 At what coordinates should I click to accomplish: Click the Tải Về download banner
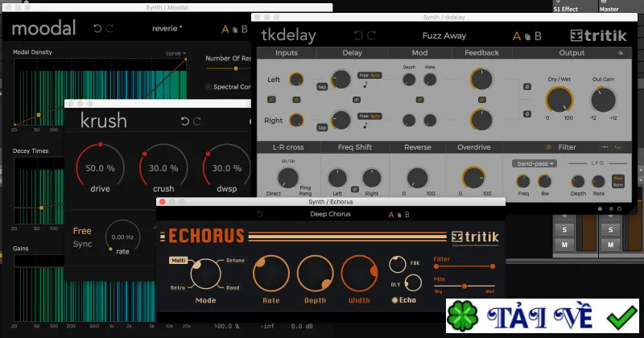click(543, 315)
